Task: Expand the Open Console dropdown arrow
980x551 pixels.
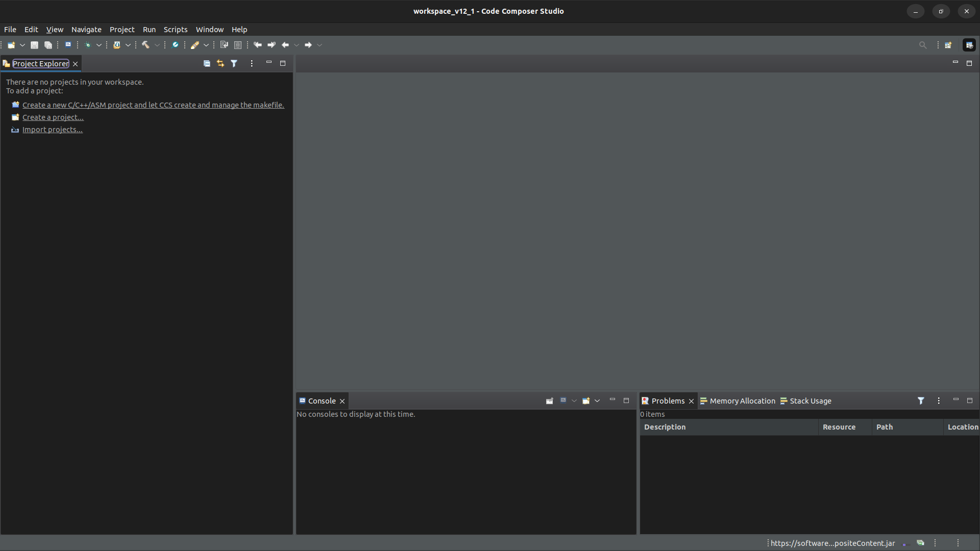Action: click(x=597, y=401)
